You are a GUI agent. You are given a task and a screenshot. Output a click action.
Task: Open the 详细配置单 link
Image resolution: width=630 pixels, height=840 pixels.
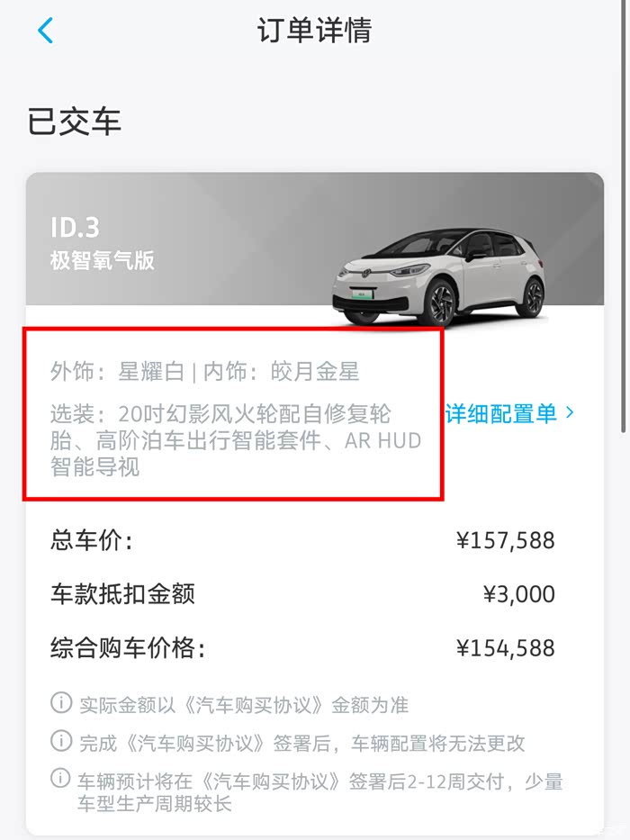point(501,413)
